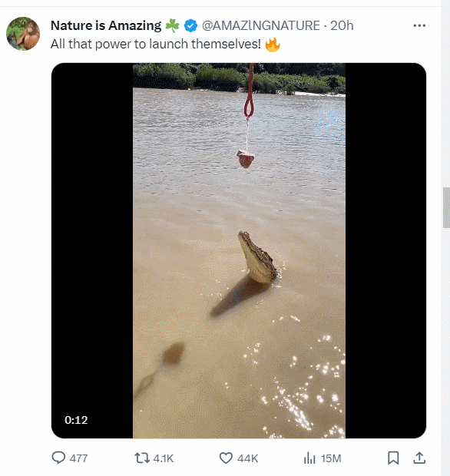This screenshot has width=450, height=476.
Task: Open the three-dot more options menu
Action: tap(419, 25)
